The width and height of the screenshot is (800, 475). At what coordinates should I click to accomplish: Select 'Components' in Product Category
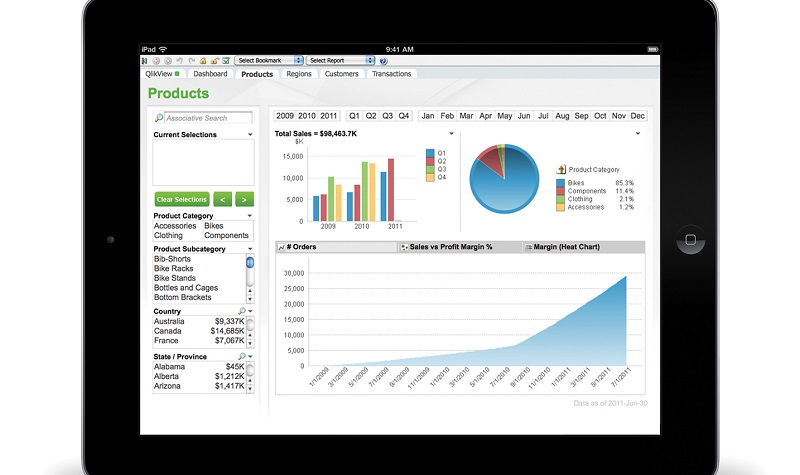click(x=226, y=236)
